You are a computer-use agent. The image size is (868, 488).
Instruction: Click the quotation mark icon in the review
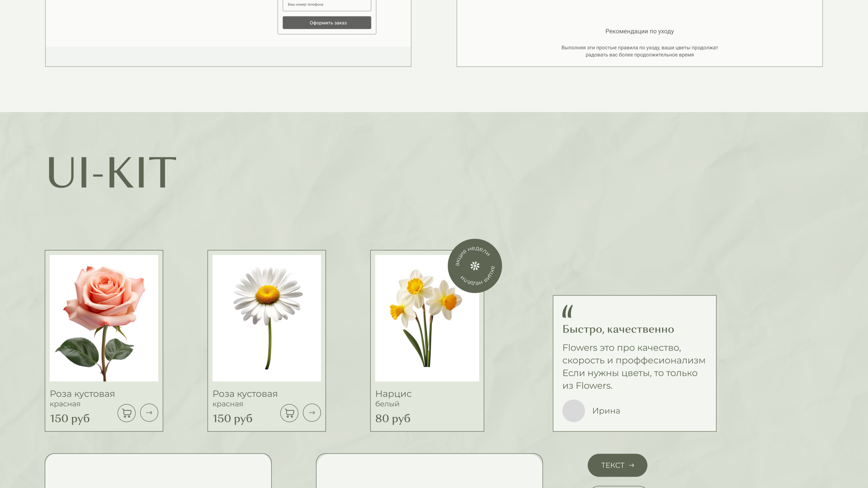pyautogui.click(x=567, y=311)
